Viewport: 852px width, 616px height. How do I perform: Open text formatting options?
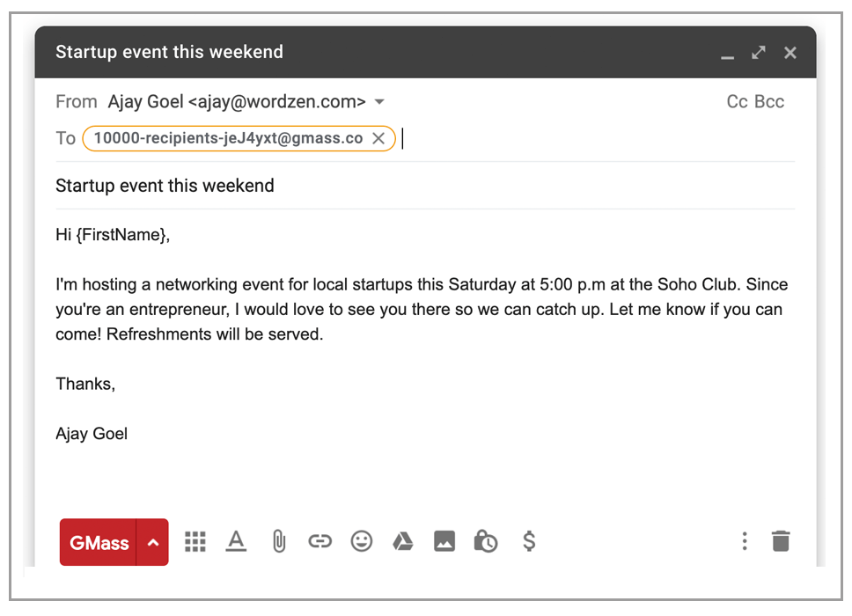click(x=236, y=542)
